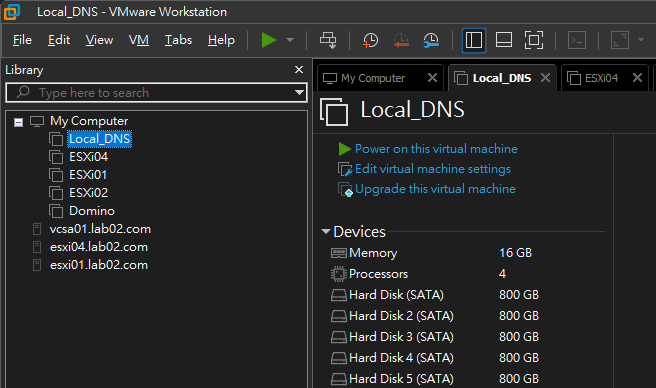Switch to the ESXi04 tab
The height and width of the screenshot is (388, 656).
tap(601, 78)
